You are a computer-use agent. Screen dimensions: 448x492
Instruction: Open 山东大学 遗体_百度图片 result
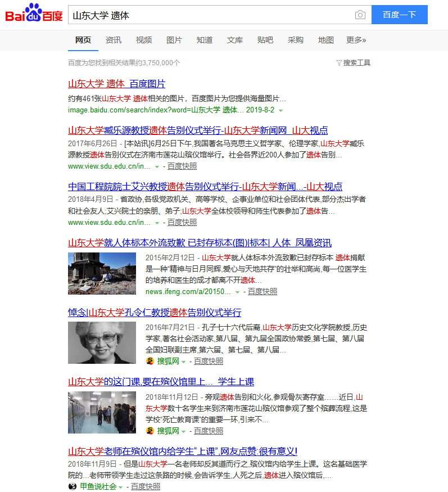coord(116,84)
